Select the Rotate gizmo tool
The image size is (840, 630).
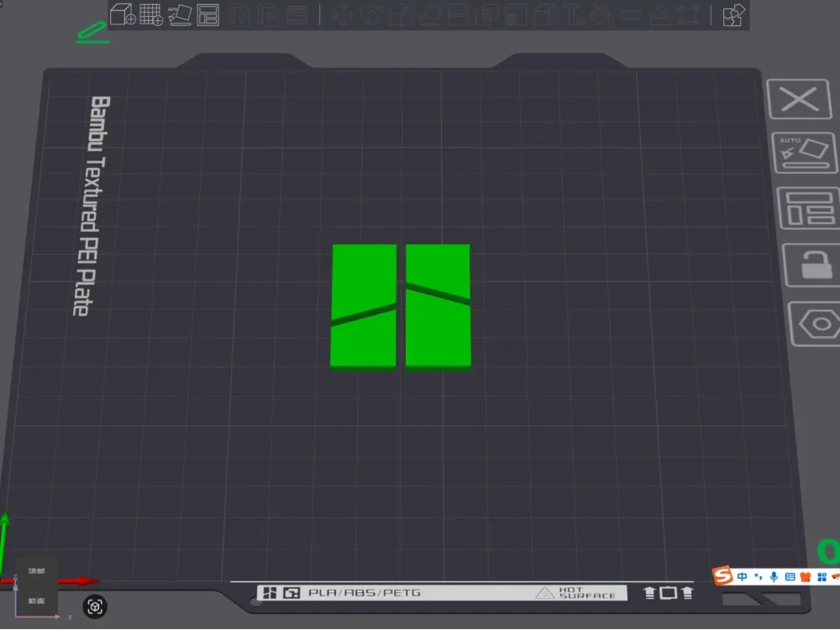[x=372, y=15]
